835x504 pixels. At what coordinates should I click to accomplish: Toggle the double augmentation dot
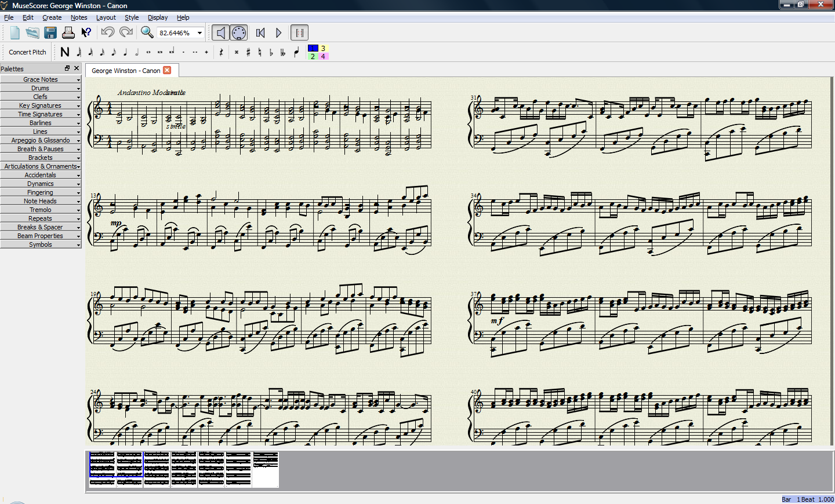[195, 52]
